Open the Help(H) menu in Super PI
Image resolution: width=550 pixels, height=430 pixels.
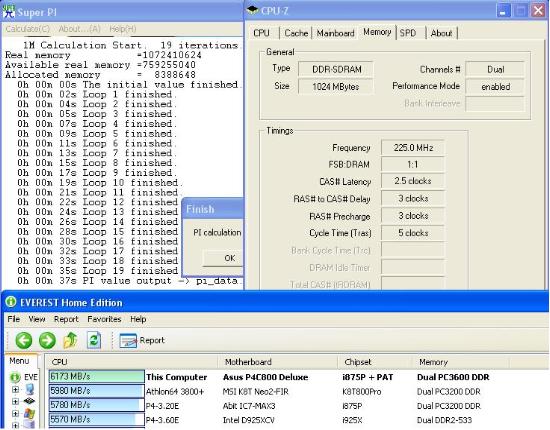coord(122,29)
